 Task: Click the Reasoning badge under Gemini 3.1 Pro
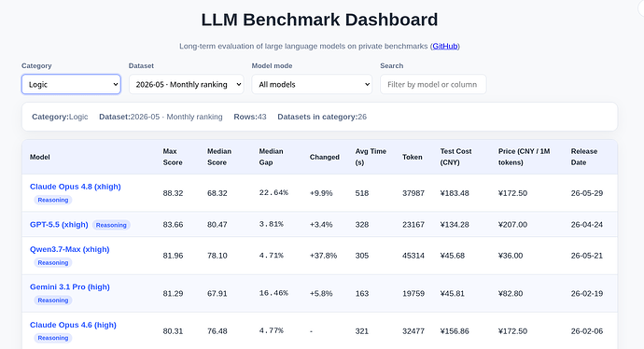coord(53,300)
